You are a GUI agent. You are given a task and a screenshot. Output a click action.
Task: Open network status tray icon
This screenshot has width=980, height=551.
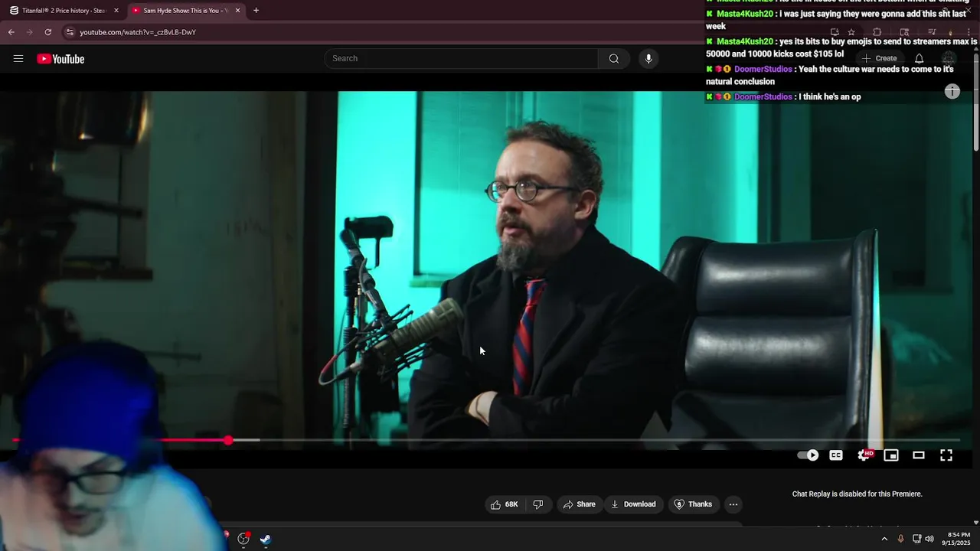(916, 539)
